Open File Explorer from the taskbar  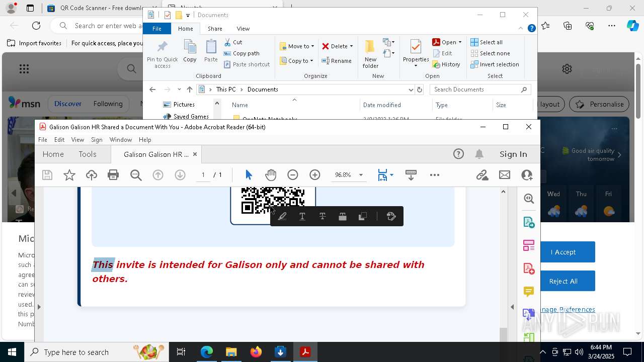(x=231, y=352)
